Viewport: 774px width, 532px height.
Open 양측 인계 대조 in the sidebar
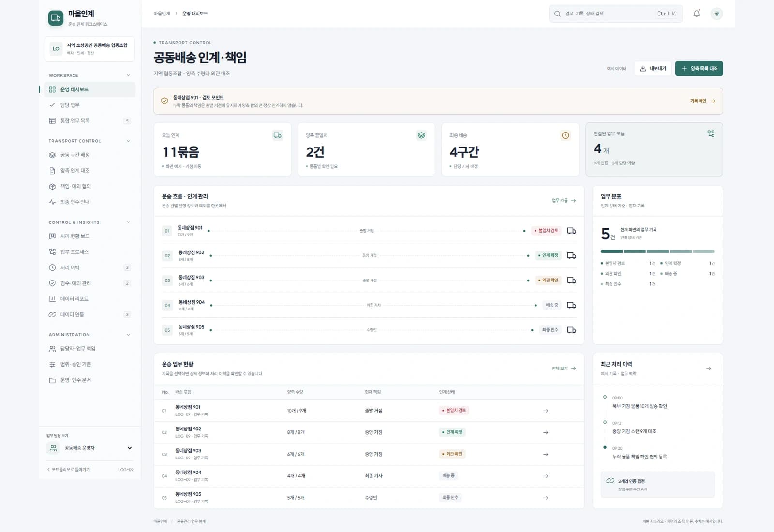(x=90, y=171)
